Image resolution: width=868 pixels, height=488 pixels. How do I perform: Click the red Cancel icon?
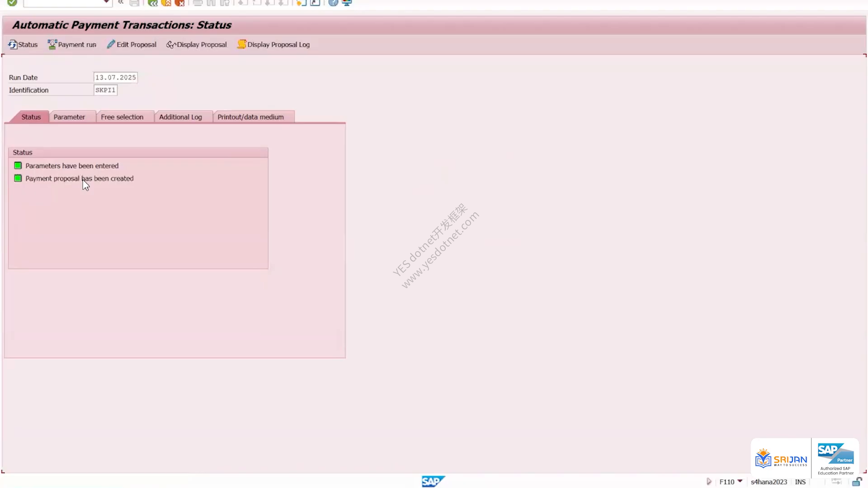point(180,3)
